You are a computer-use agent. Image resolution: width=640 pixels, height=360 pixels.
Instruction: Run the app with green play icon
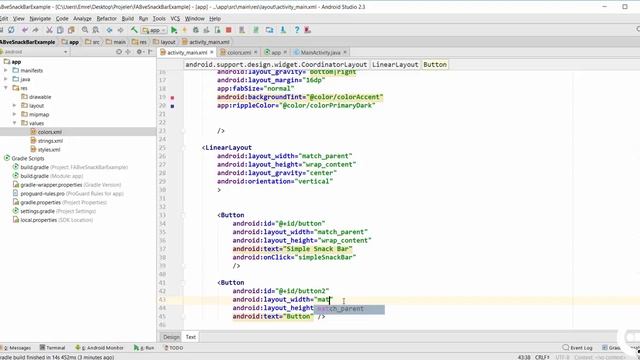click(174, 30)
